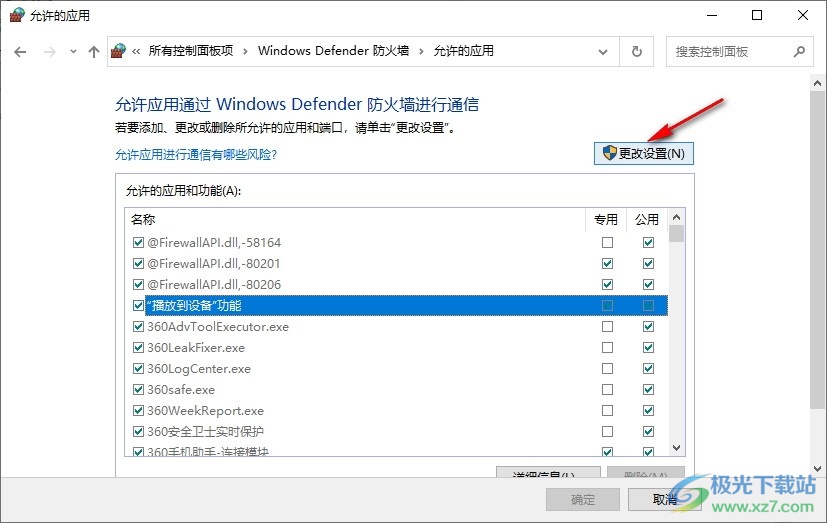Close the 允许的应用 window
The width and height of the screenshot is (827, 523).
coord(803,15)
